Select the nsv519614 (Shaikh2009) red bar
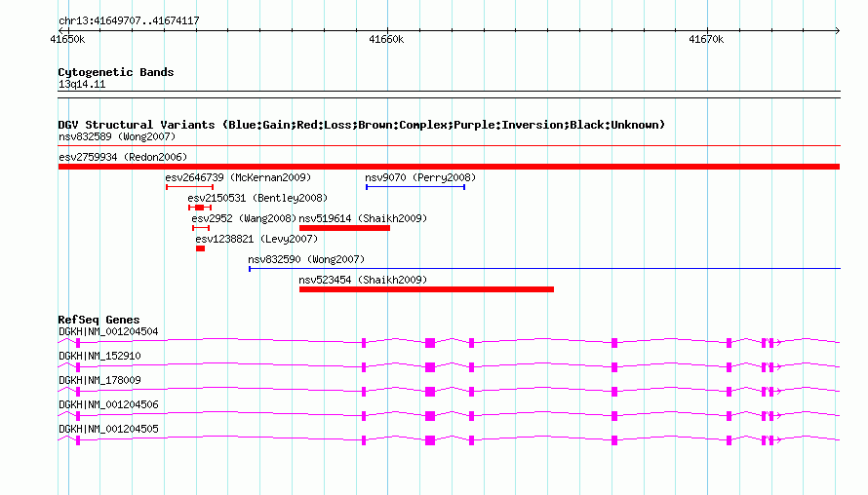Viewport: 868px width, 495px height. click(x=344, y=228)
